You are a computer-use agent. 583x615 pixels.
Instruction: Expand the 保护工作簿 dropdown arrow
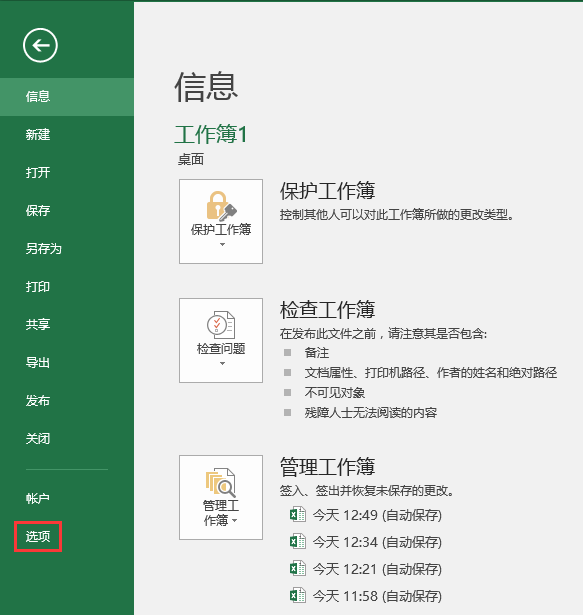tap(222, 244)
